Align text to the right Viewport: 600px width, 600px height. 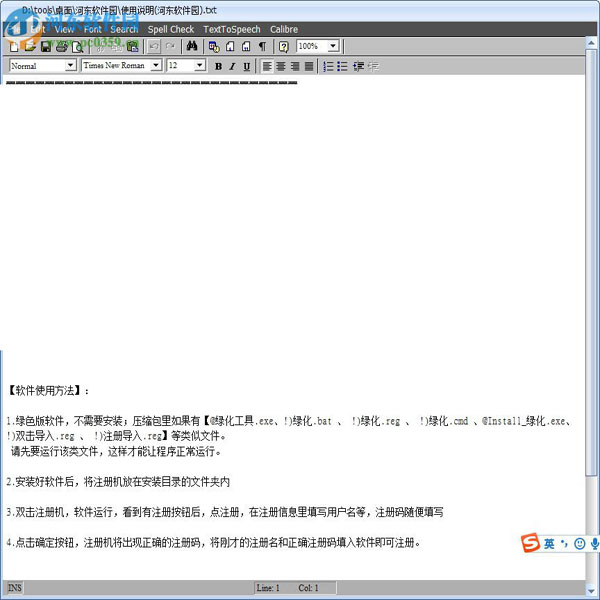tap(295, 67)
